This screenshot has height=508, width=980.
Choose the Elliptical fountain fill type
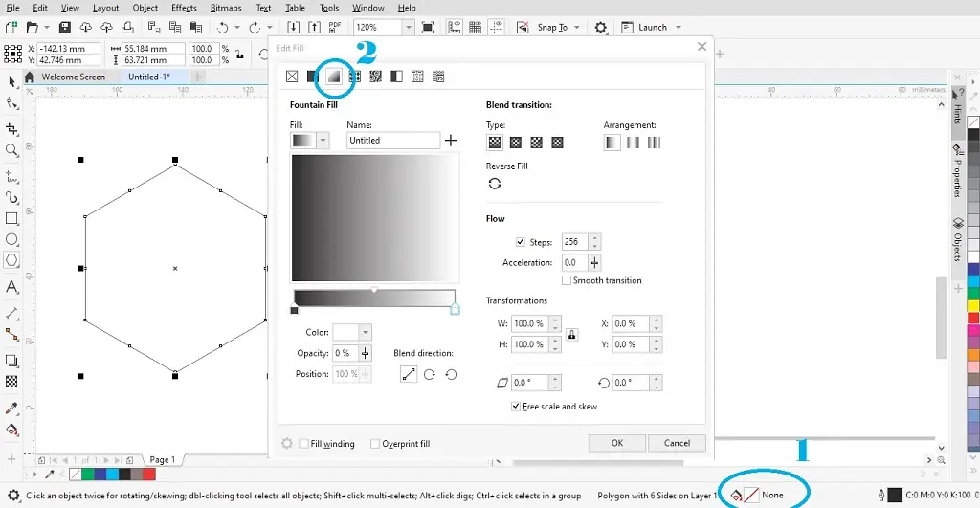[x=516, y=143]
